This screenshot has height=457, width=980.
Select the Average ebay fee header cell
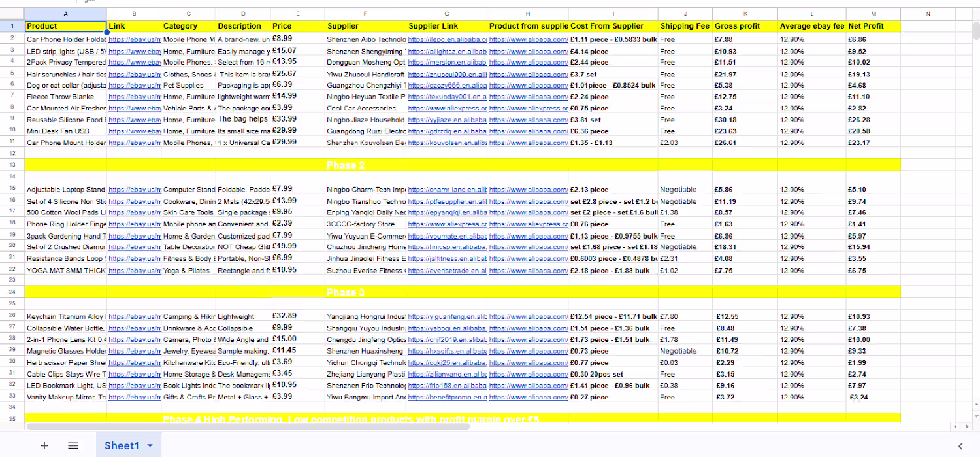(812, 26)
